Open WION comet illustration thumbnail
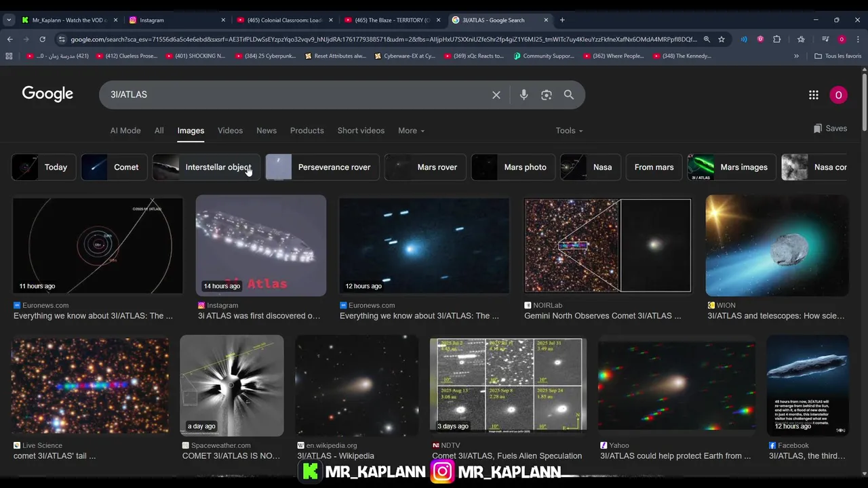The width and height of the screenshot is (868, 488). (x=777, y=246)
